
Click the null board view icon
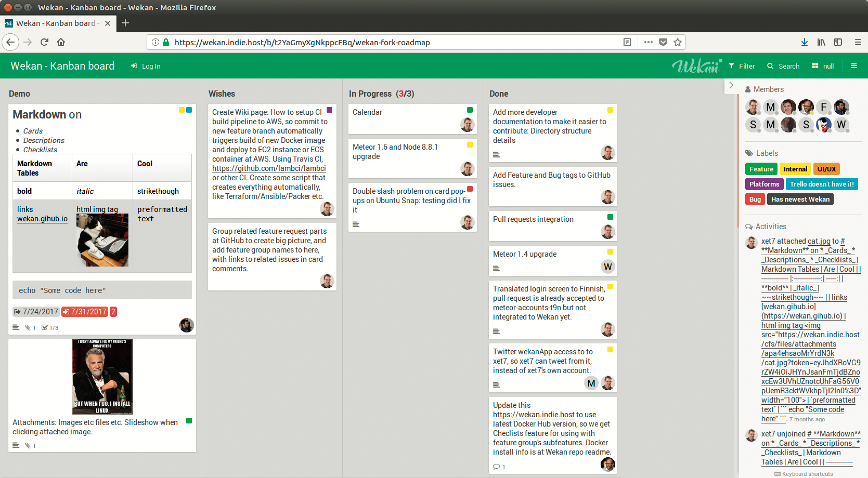point(815,66)
